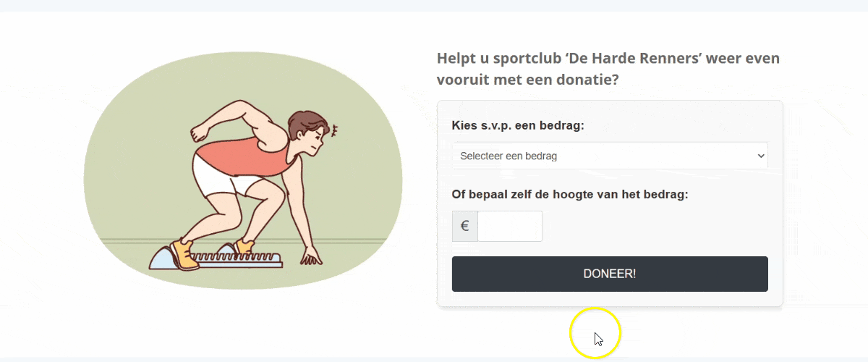This screenshot has width=868, height=362.
Task: Click the euro symbol next to the amount box
Action: [x=465, y=227]
